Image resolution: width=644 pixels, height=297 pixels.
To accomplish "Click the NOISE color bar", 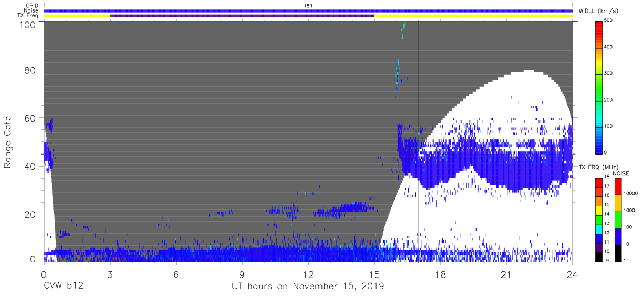I will 617,220.
